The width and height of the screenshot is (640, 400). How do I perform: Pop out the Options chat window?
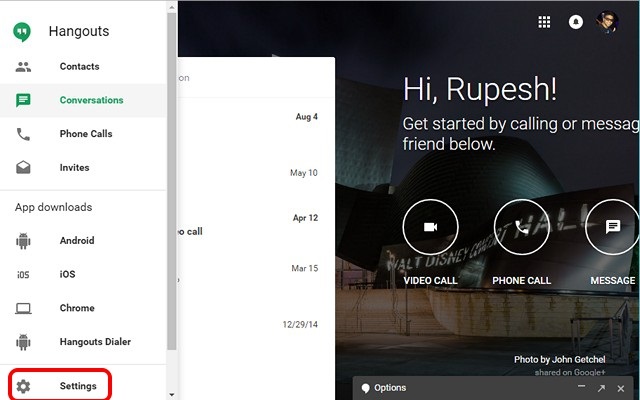click(x=601, y=388)
